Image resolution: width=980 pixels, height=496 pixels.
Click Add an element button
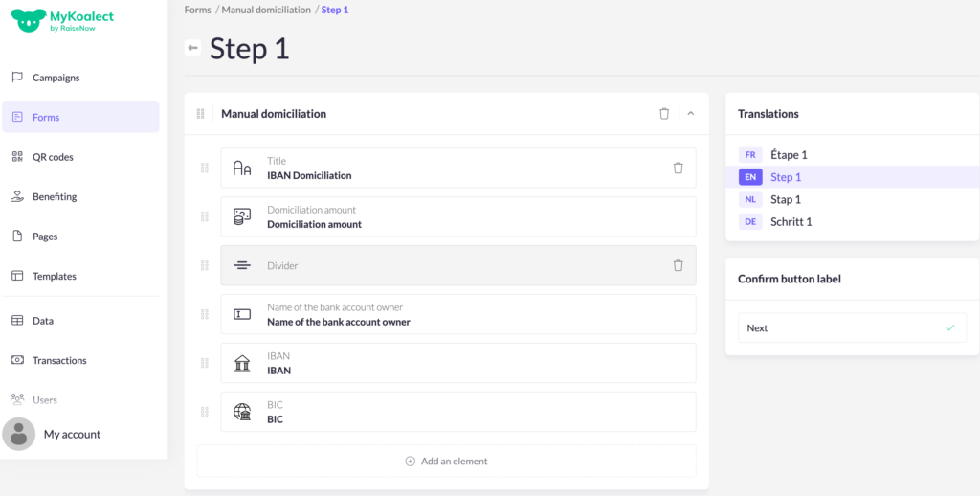coord(446,461)
